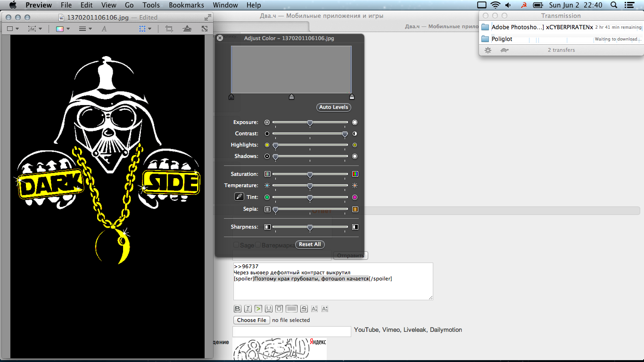Open the shapes tool dropdown in Preview toolbar
Viewport: 644px width, 362px height.
[x=13, y=29]
